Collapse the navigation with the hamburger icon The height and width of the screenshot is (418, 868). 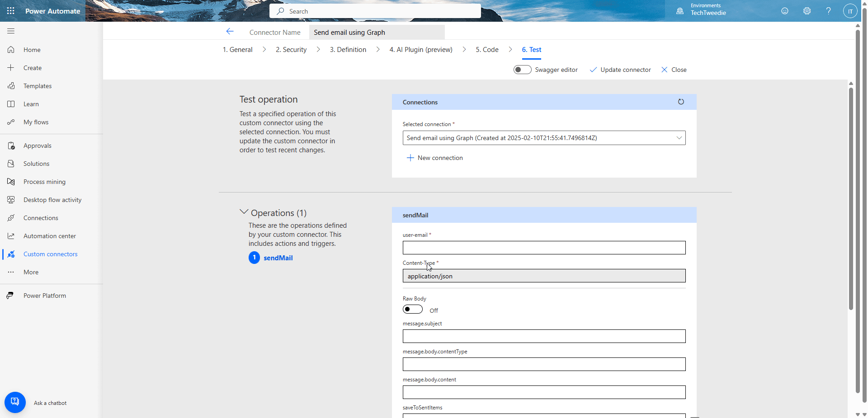(x=11, y=31)
